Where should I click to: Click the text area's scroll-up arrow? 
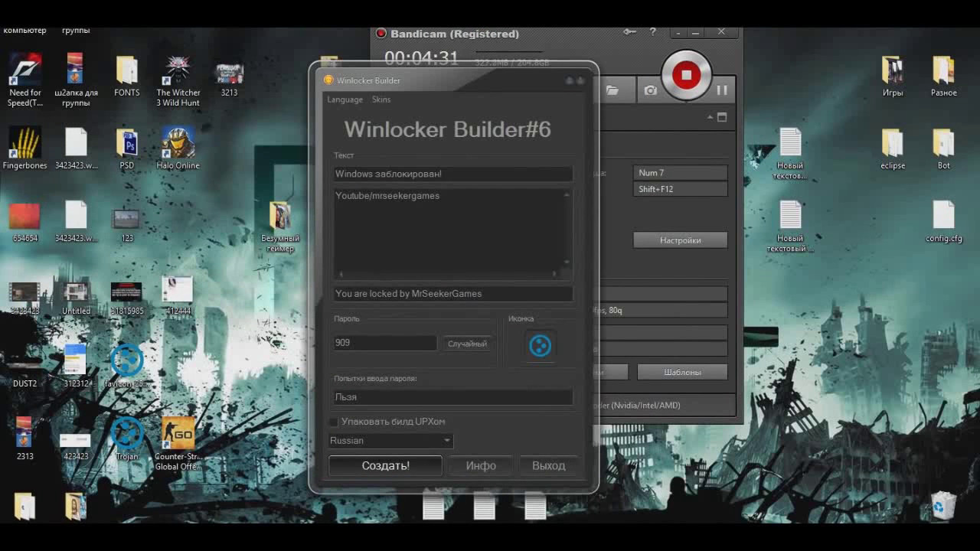[567, 194]
